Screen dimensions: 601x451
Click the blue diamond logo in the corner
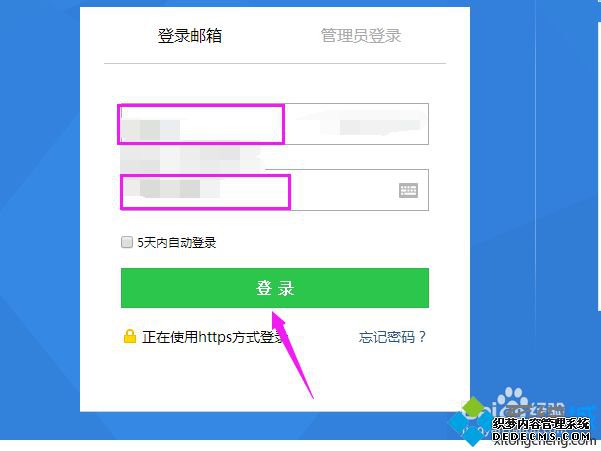[x=469, y=422]
